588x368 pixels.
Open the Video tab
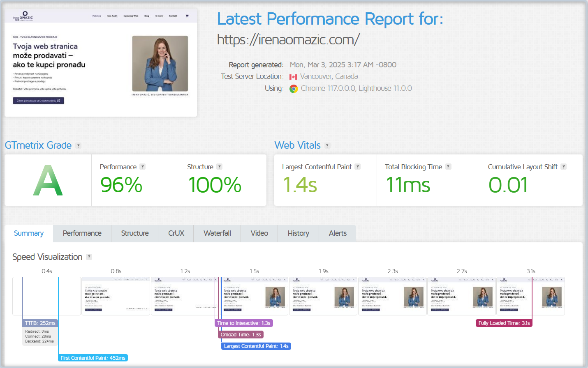[x=259, y=233]
